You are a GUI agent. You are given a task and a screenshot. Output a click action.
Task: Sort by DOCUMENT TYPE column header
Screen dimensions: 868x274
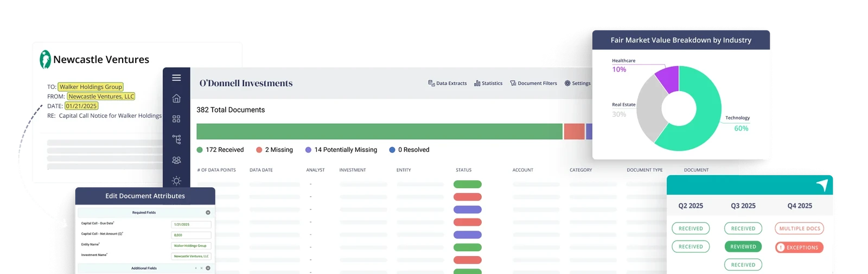pyautogui.click(x=644, y=170)
